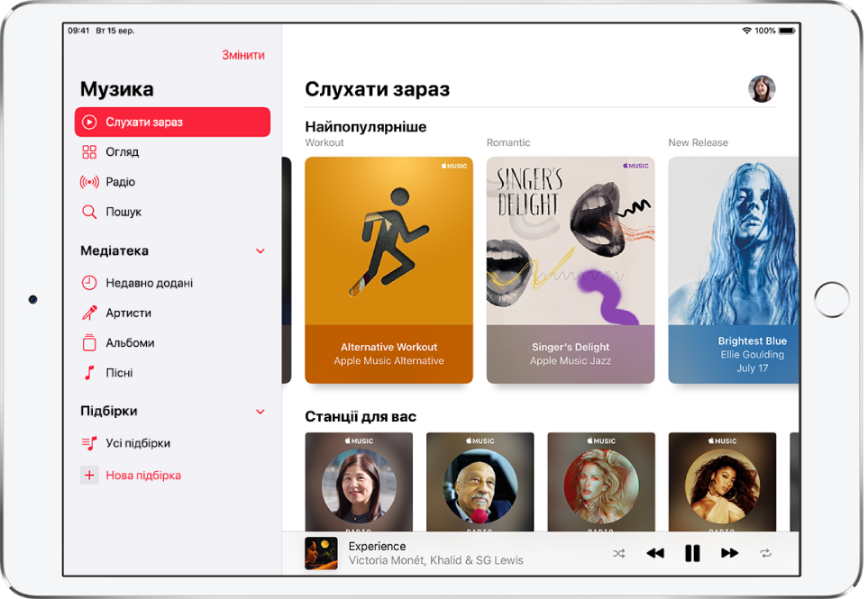
Task: Open the Радіо section
Action: point(172,182)
